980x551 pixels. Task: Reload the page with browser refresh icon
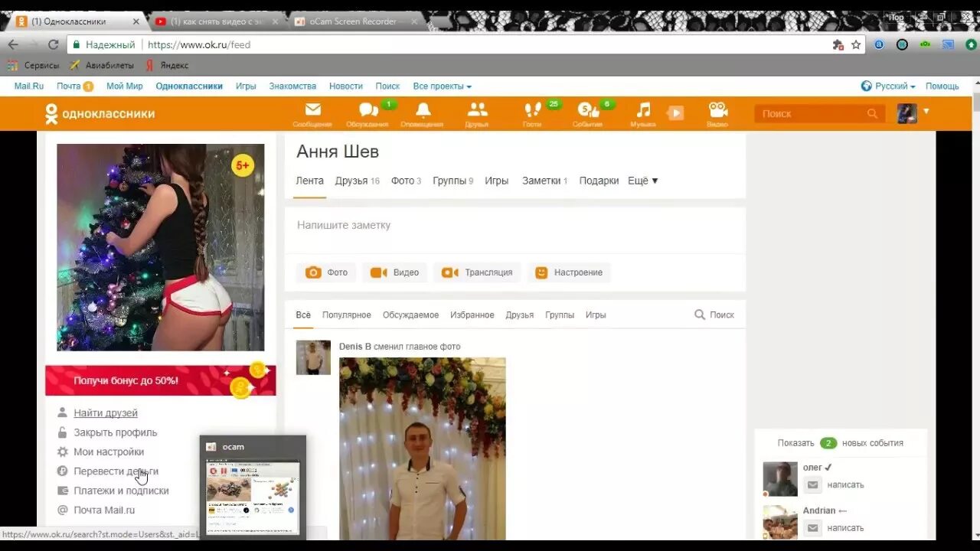point(53,44)
